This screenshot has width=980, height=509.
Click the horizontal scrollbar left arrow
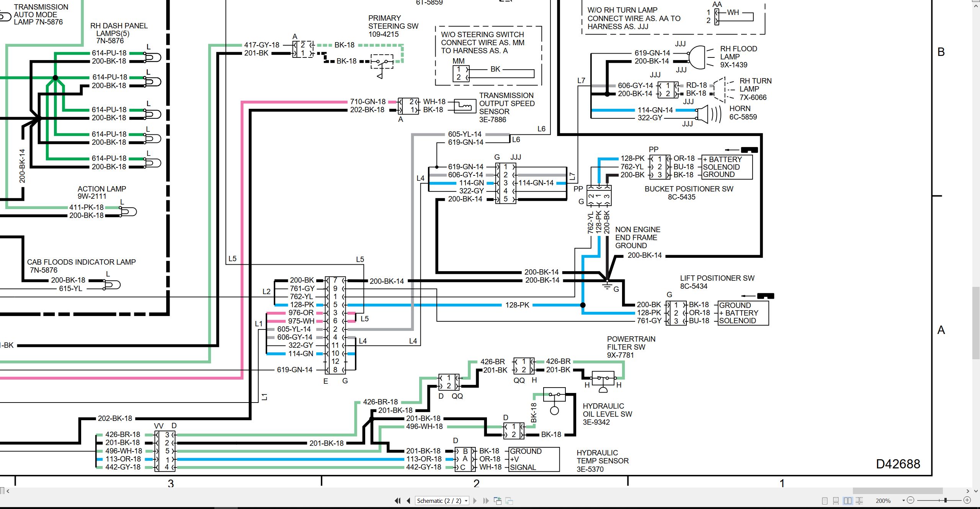[8, 491]
